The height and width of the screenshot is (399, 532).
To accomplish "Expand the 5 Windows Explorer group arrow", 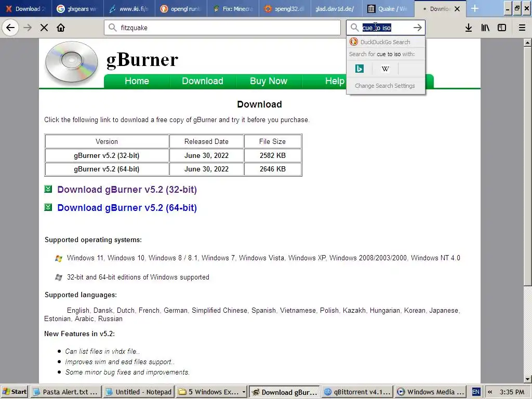I will tap(244, 392).
